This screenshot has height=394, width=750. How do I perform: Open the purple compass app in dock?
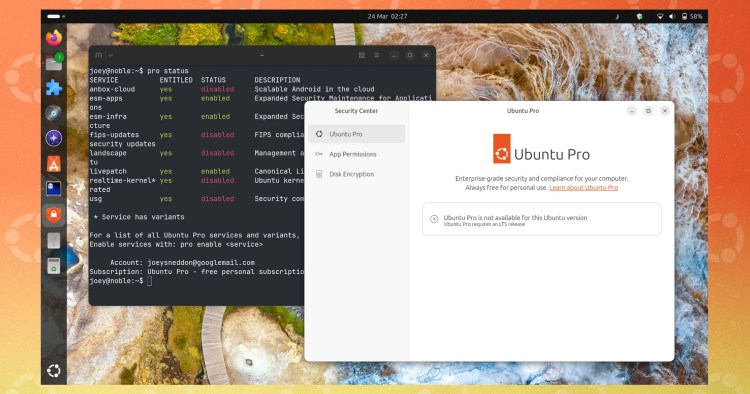[x=54, y=138]
